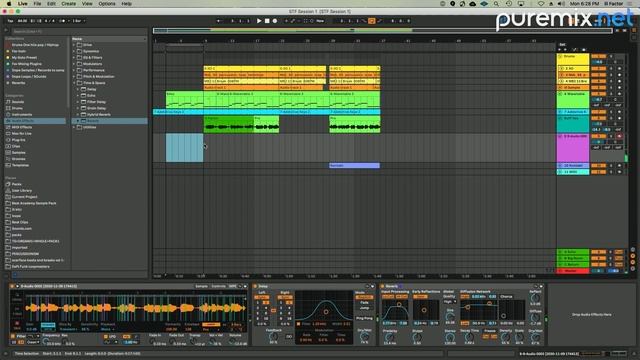This screenshot has height=360, width=640.
Task: Select the Filter Delay device in browser
Action: click(x=96, y=102)
